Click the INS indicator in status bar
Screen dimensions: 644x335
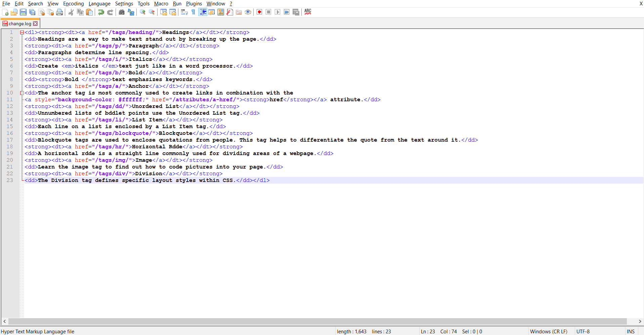point(631,332)
